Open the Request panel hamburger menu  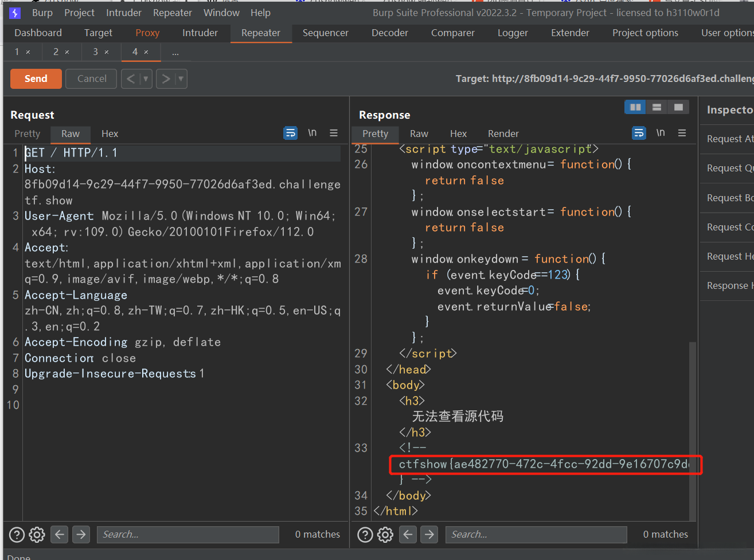[x=334, y=133]
